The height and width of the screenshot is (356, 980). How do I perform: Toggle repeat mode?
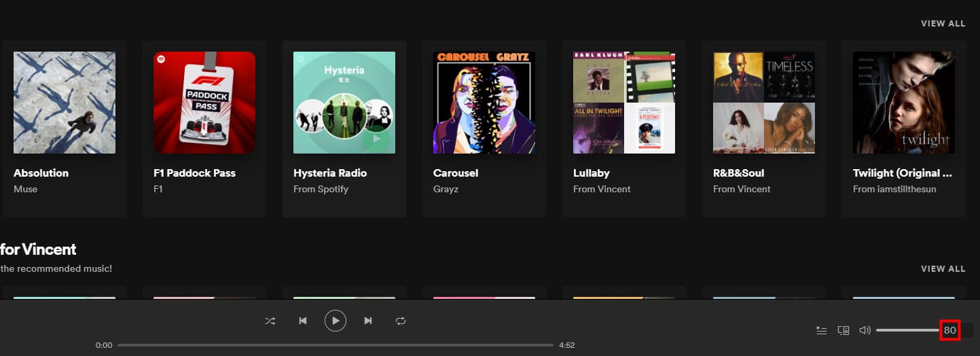pyautogui.click(x=401, y=321)
